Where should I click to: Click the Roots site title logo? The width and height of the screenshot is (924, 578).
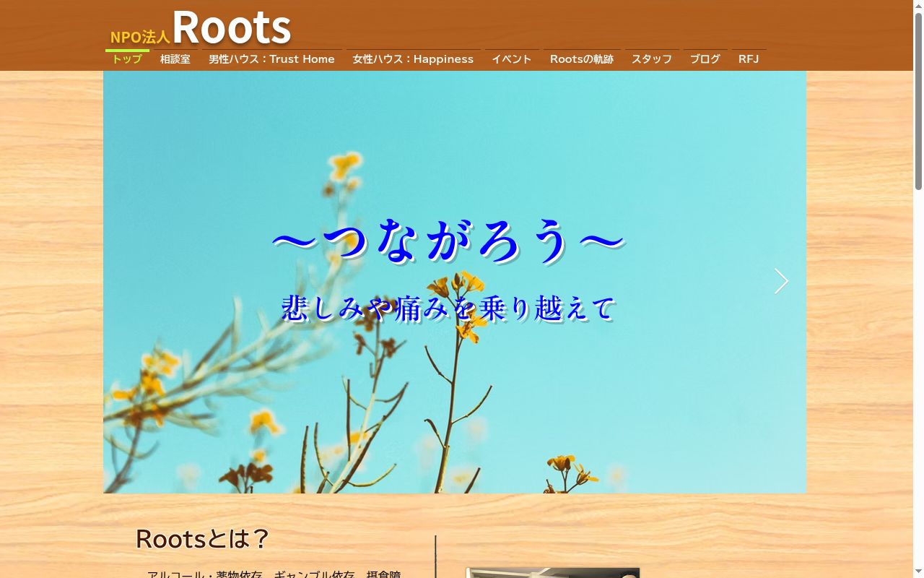pos(231,27)
